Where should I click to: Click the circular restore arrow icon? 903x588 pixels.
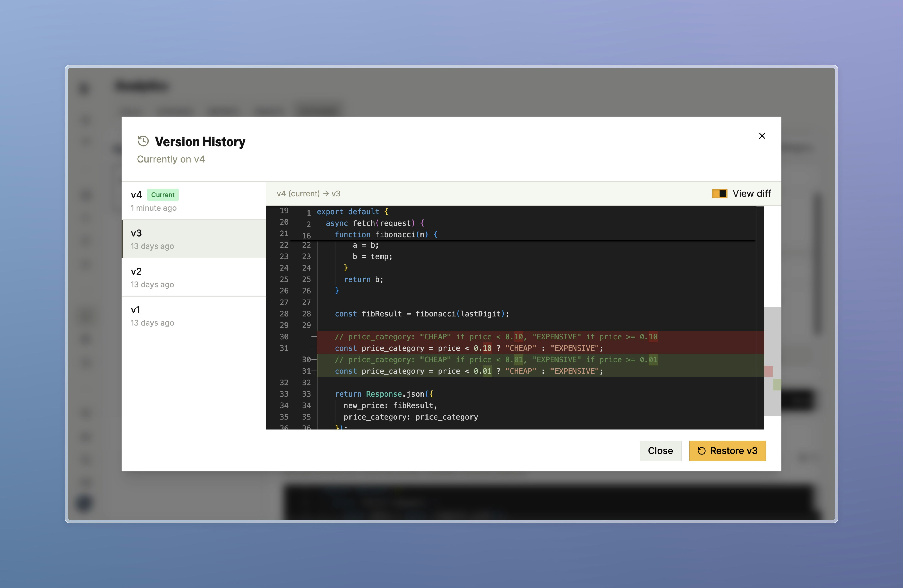[702, 451]
